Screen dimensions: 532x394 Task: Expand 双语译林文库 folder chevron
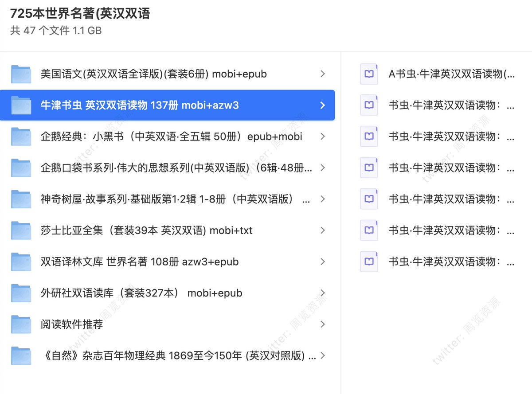coord(323,262)
